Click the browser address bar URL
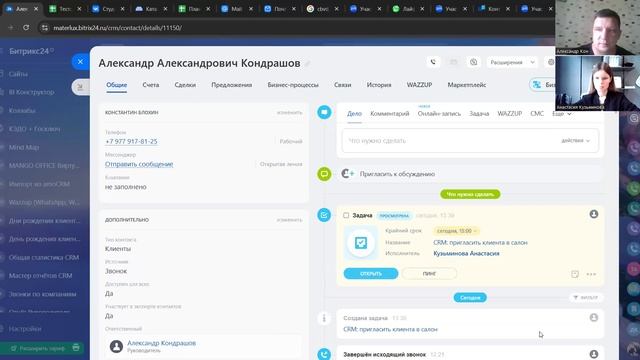Viewport: 640px width, 360px height. click(118, 28)
